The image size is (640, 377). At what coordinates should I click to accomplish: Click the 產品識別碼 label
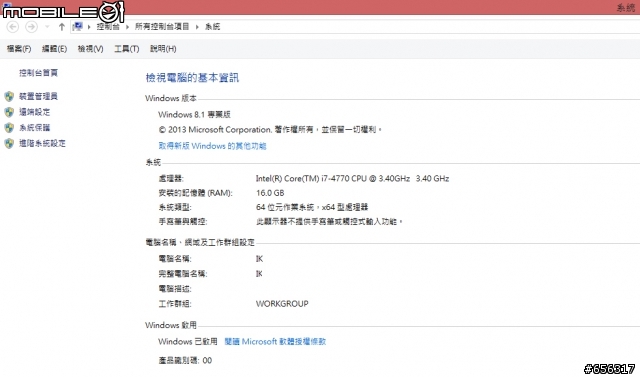pyautogui.click(x=179, y=360)
